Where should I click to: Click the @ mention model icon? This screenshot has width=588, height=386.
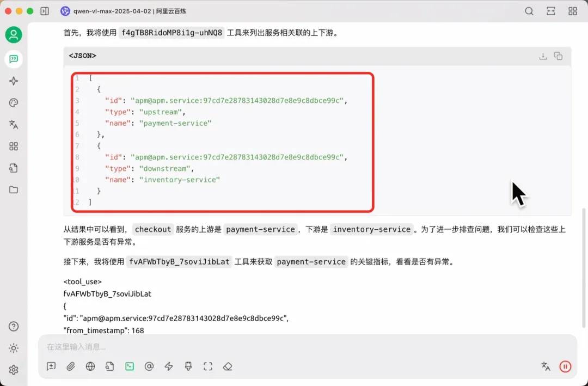tap(149, 366)
